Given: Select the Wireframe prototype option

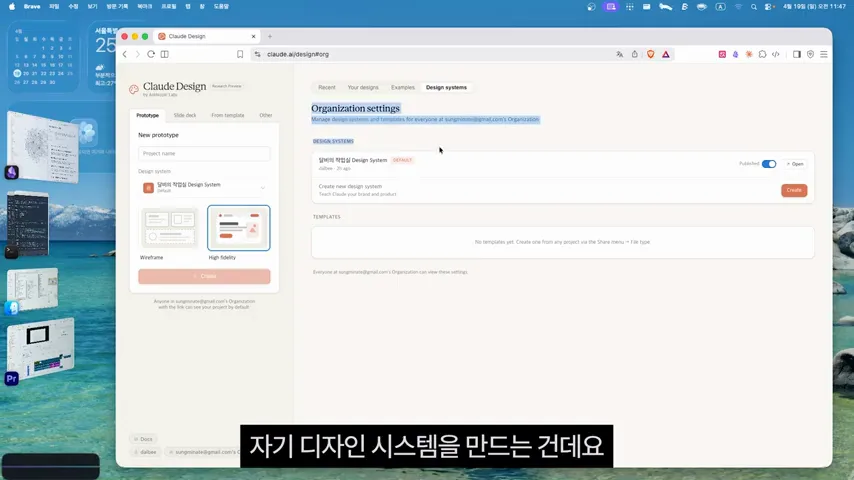Looking at the screenshot, I should [169, 228].
